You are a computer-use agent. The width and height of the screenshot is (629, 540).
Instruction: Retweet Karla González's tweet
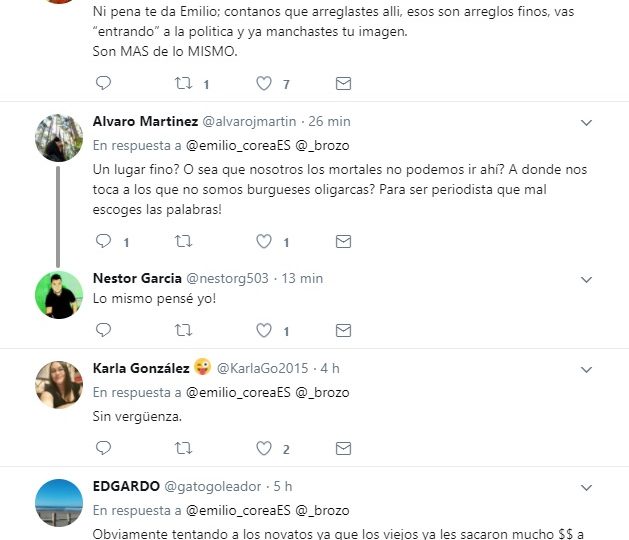(183, 448)
